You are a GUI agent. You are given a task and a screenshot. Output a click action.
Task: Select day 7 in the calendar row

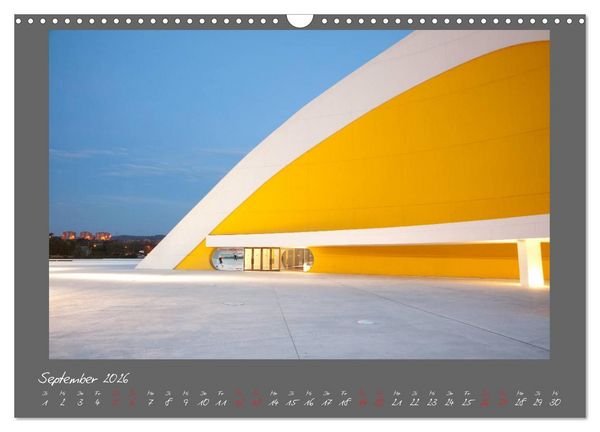(150, 402)
